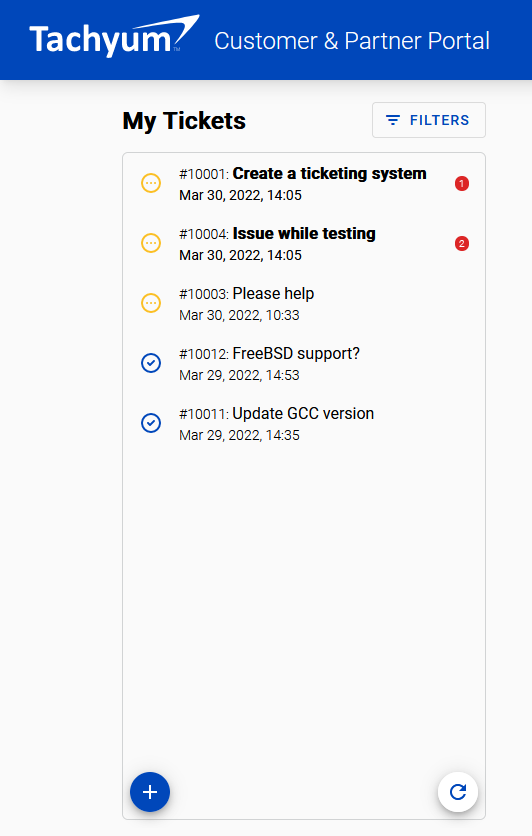This screenshot has height=836, width=532.
Task: Open the Filters menu
Action: pos(429,120)
